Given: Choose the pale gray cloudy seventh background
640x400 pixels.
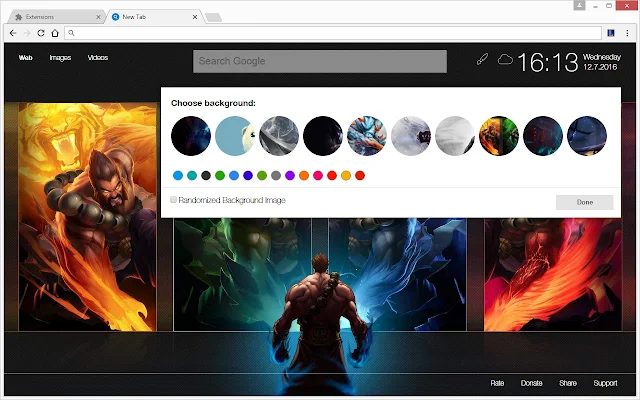Looking at the screenshot, I should point(455,136).
